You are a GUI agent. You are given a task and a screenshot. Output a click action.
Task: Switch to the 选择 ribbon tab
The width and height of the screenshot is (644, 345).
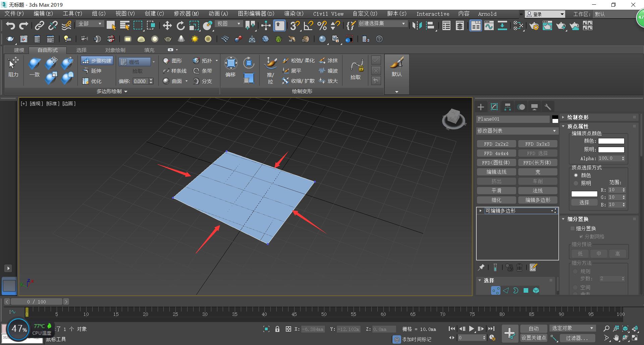(x=81, y=50)
